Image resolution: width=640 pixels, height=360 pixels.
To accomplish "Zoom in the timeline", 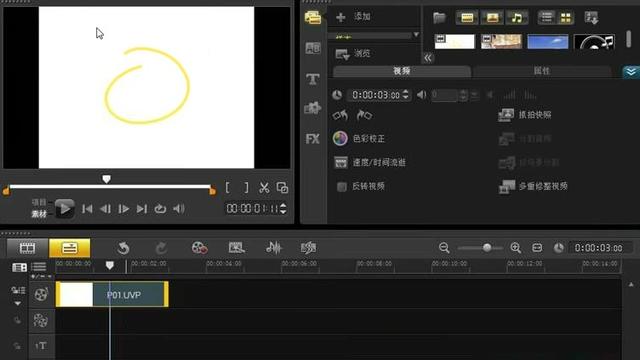I will 516,248.
